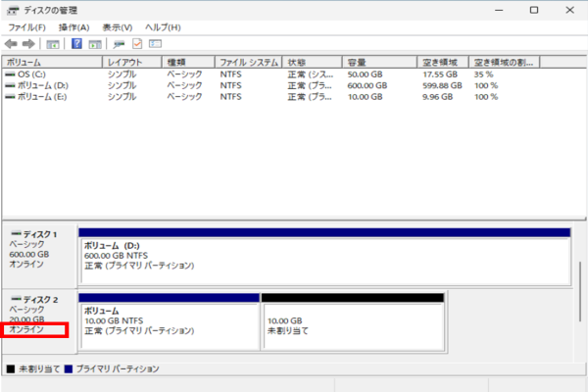
Task: Open the ファイル(F) menu
Action: click(x=27, y=27)
